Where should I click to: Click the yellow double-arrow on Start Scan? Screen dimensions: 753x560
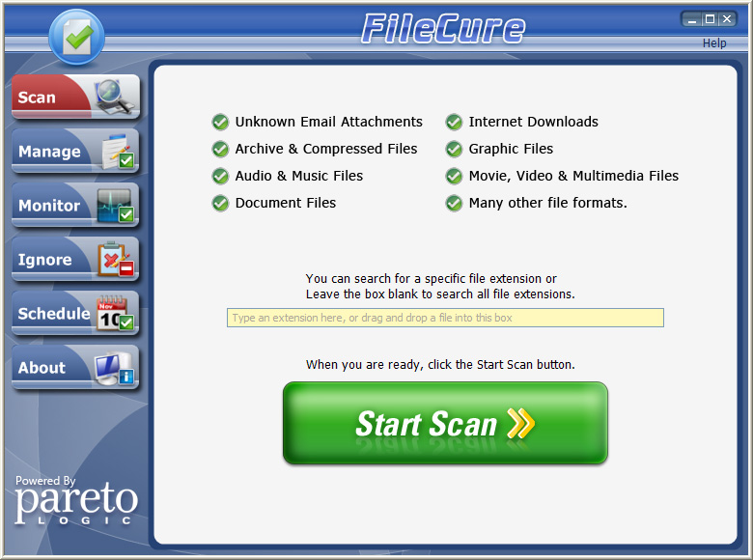pos(521,423)
